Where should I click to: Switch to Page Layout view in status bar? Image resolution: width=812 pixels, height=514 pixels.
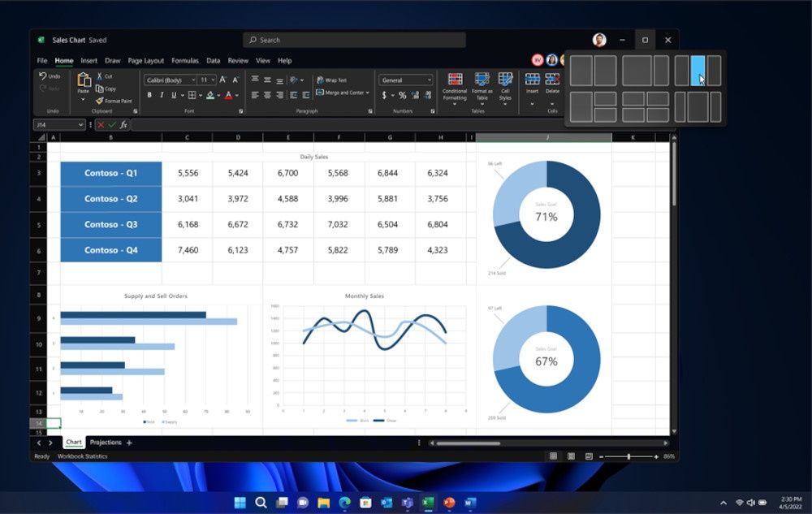pyautogui.click(x=571, y=456)
